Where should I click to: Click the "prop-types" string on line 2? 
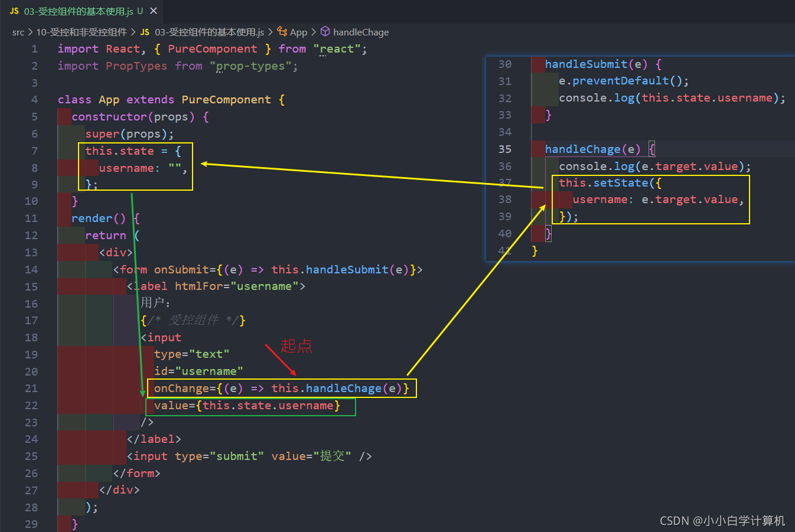(250, 66)
